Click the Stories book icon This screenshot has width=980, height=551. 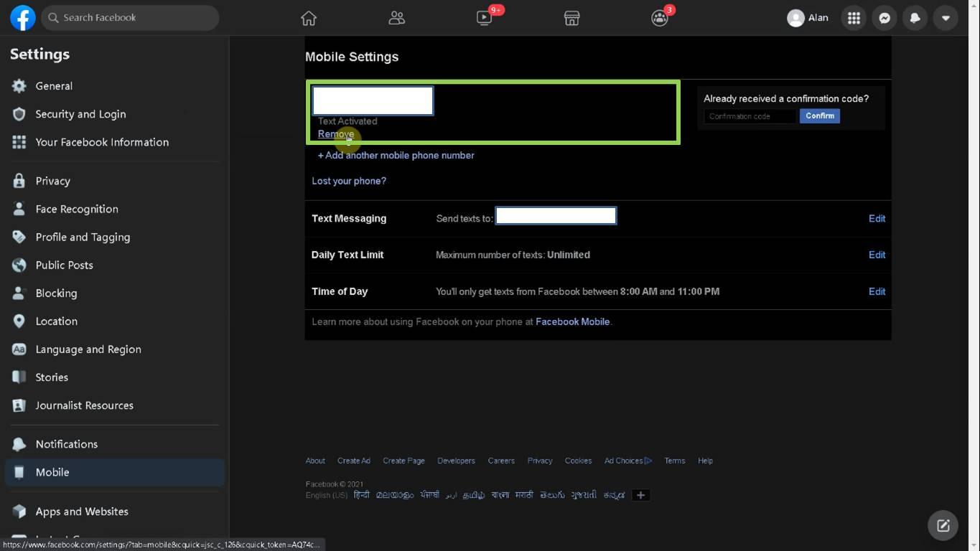click(x=19, y=377)
